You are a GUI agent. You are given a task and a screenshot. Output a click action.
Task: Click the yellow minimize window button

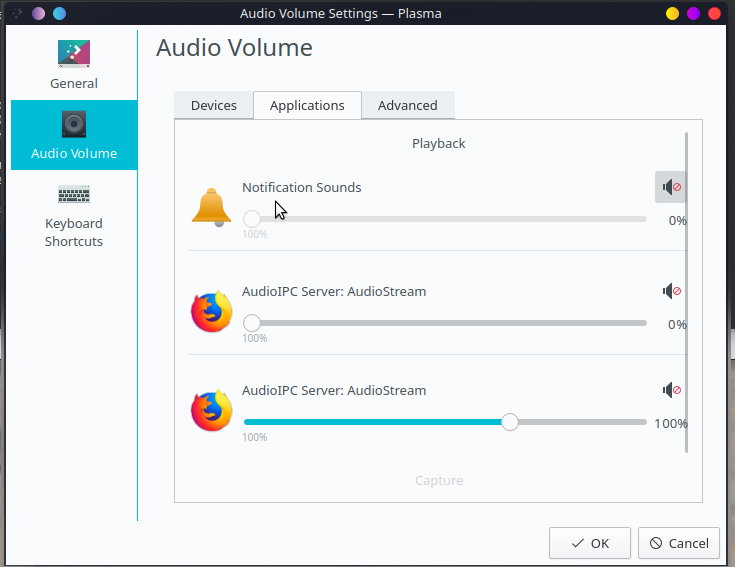[x=672, y=14]
